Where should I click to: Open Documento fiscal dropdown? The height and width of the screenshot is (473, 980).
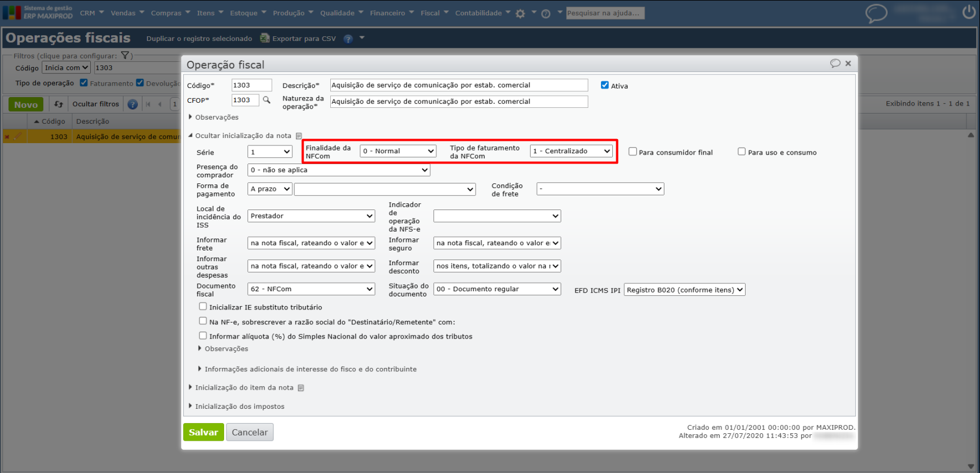[x=312, y=289]
